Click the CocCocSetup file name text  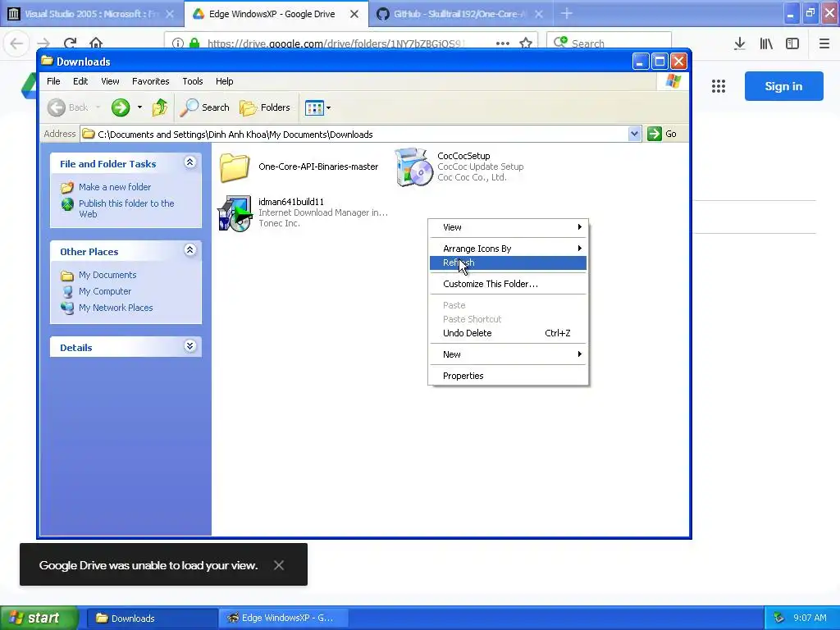pos(463,156)
